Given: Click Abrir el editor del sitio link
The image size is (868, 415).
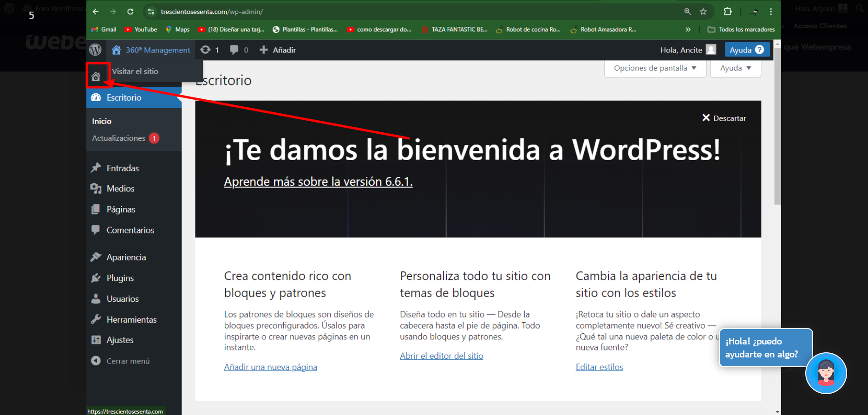Looking at the screenshot, I should [441, 356].
